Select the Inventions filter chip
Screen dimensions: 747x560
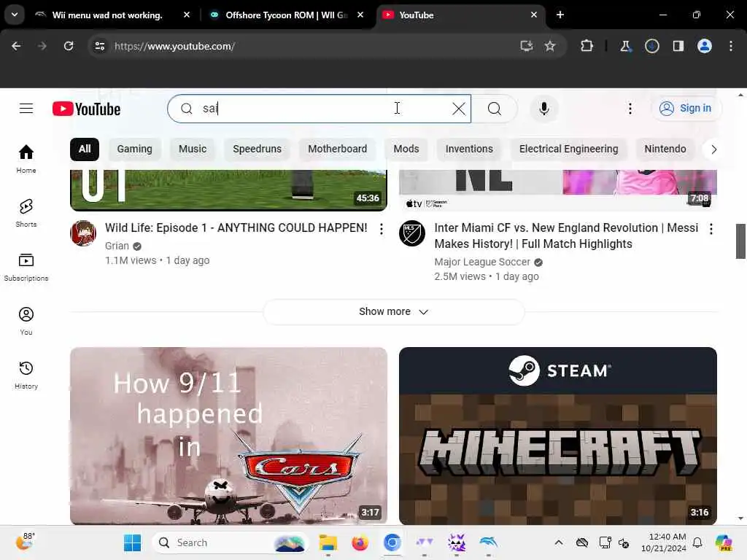[469, 149]
